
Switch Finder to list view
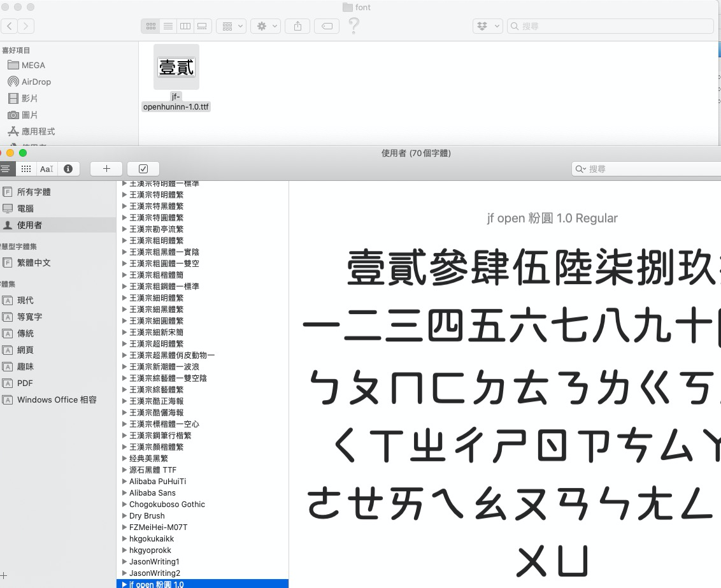click(x=168, y=26)
